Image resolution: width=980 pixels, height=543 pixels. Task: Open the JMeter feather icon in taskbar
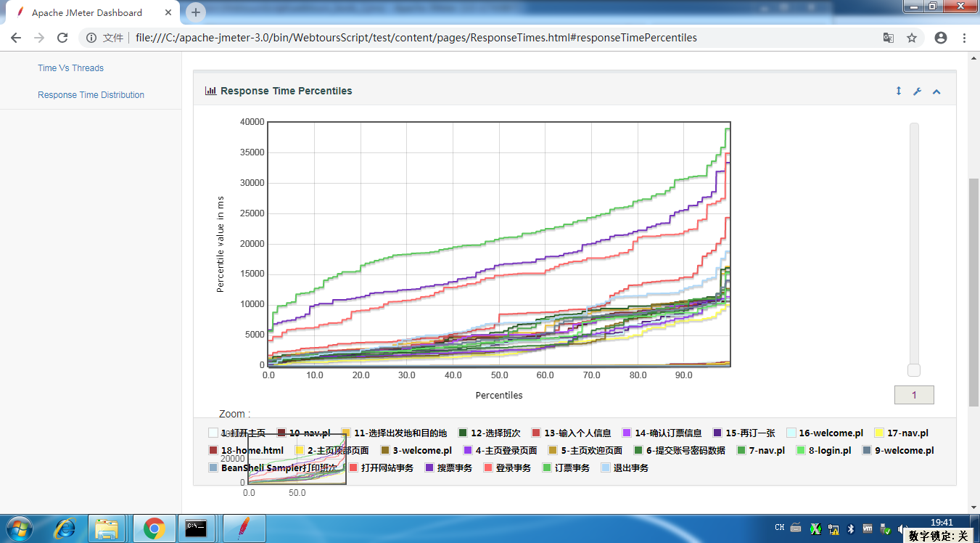coord(244,528)
